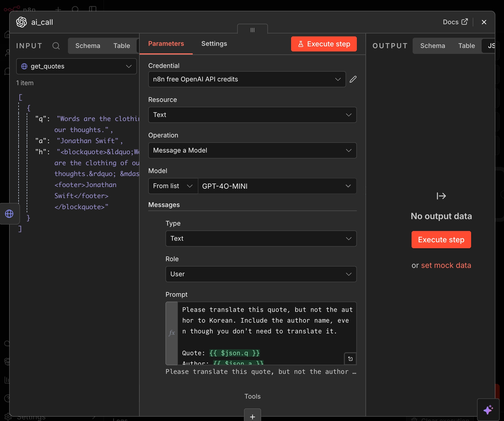Image resolution: width=504 pixels, height=421 pixels.
Task: Open the search icon in INPUT panel
Action: [x=56, y=46]
